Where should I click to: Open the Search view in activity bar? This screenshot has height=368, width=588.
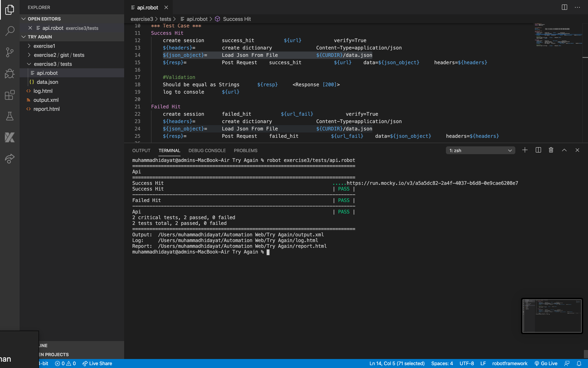coord(10,31)
